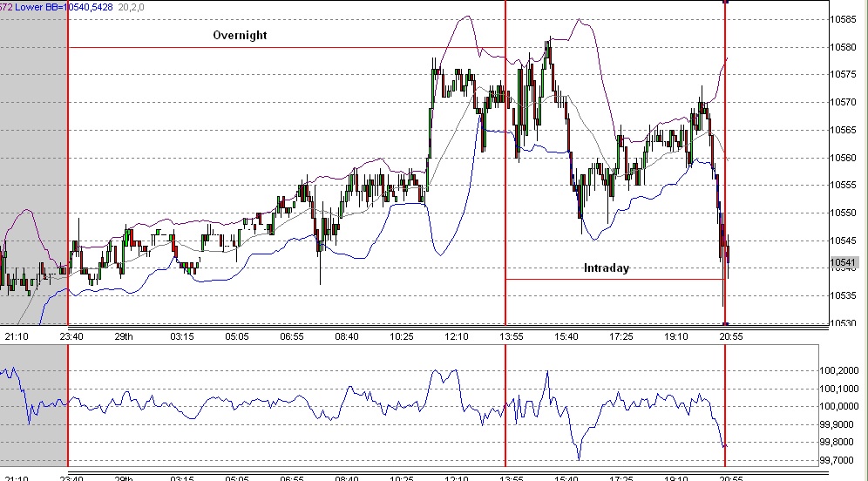Viewport: 868px width, 481px height.
Task: Click the 29th date label on main time axis
Action: point(123,335)
